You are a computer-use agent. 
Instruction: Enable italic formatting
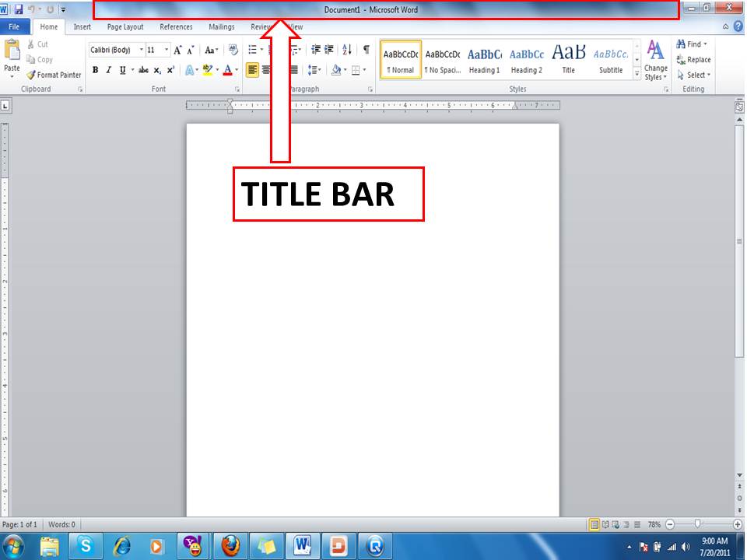(107, 70)
